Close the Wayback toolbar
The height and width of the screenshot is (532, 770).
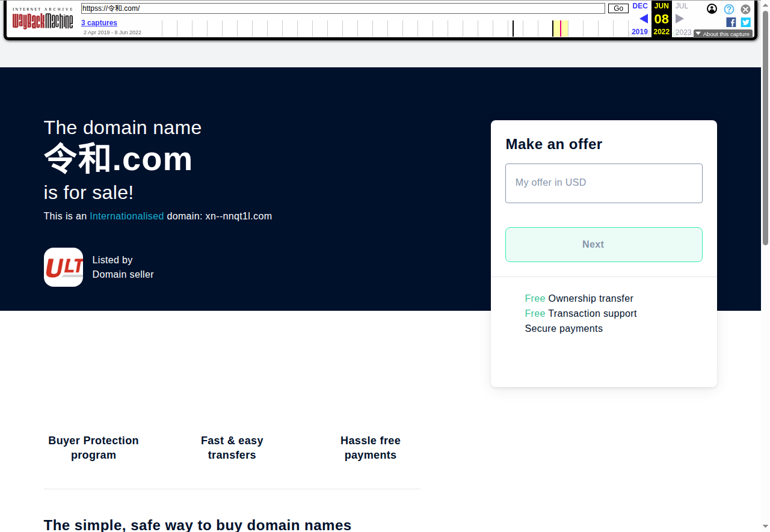coord(745,9)
